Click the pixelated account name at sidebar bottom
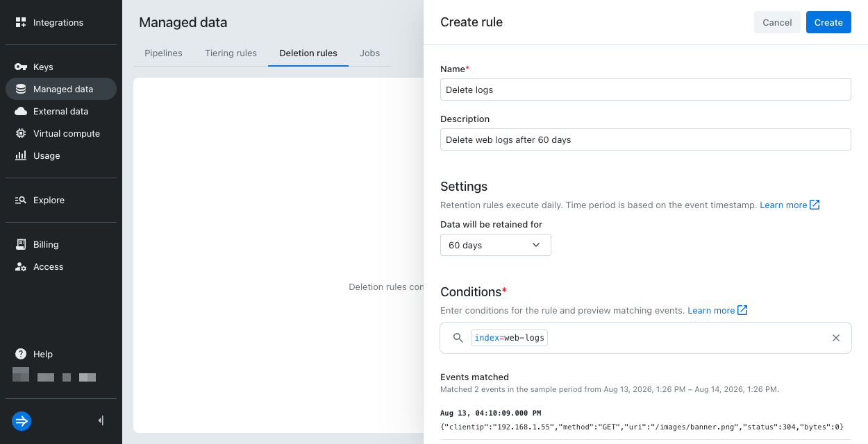Screen dimensions: 868x444 54,375
